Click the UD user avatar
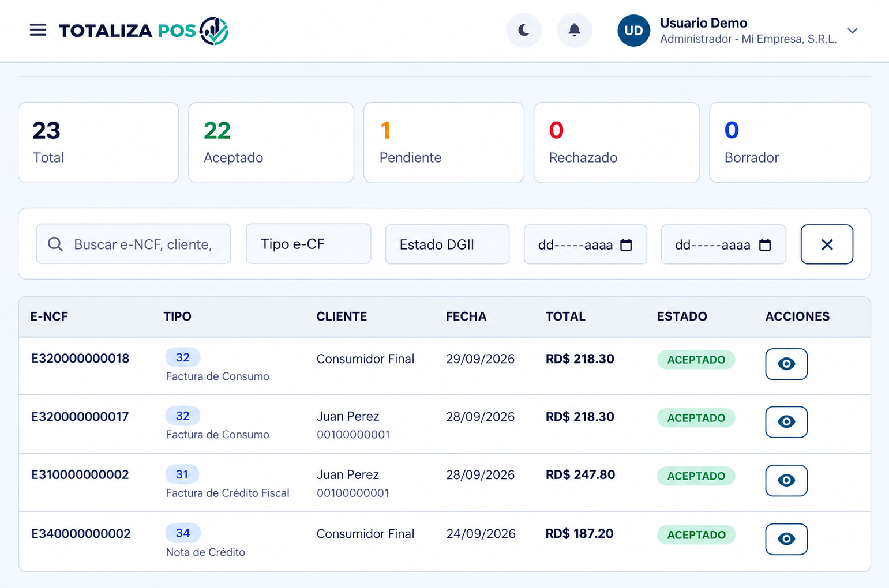889x588 pixels. point(633,31)
